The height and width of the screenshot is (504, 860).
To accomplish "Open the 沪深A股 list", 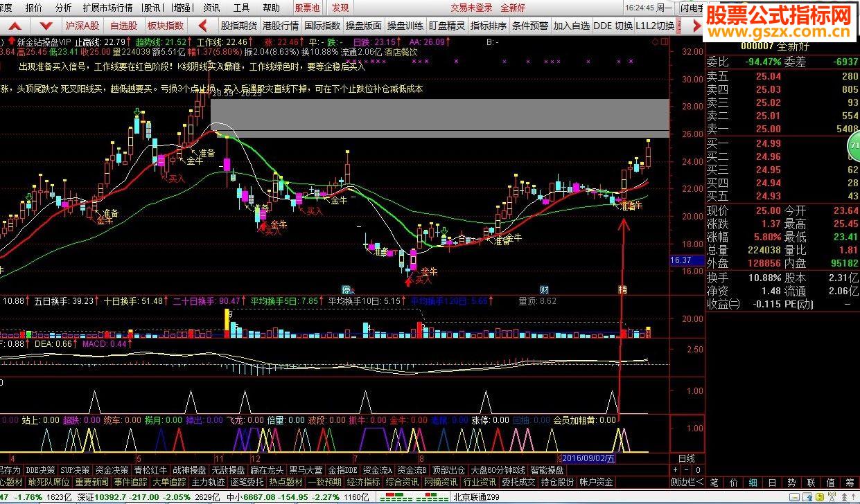I will pyautogui.click(x=82, y=26).
